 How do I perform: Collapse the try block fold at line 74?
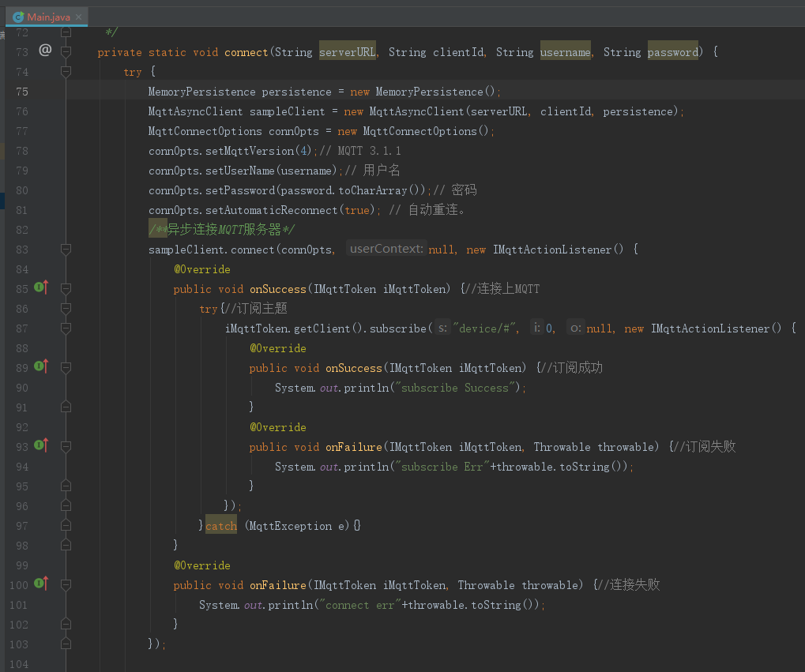pyautogui.click(x=66, y=71)
